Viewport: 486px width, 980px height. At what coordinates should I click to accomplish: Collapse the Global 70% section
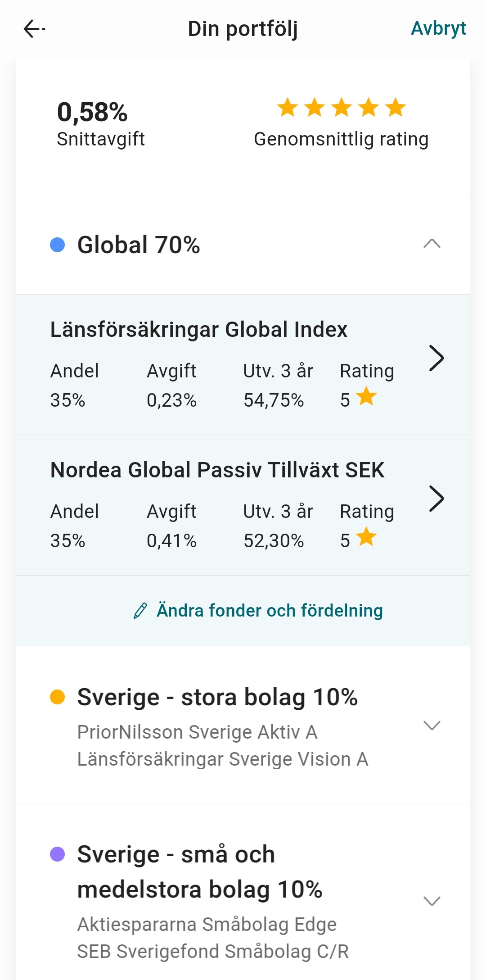pos(432,244)
